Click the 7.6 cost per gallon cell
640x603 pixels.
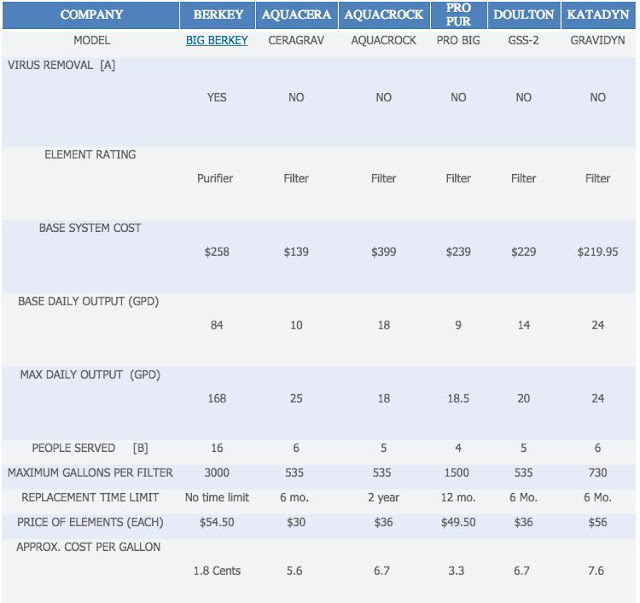pos(596,571)
